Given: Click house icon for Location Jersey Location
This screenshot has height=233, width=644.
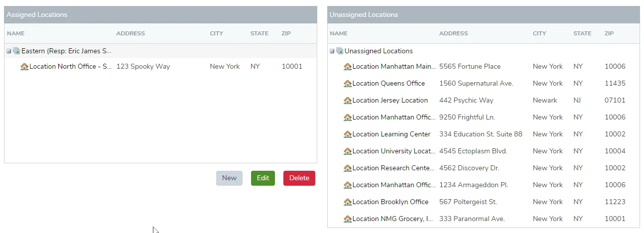Looking at the screenshot, I should click(348, 101).
